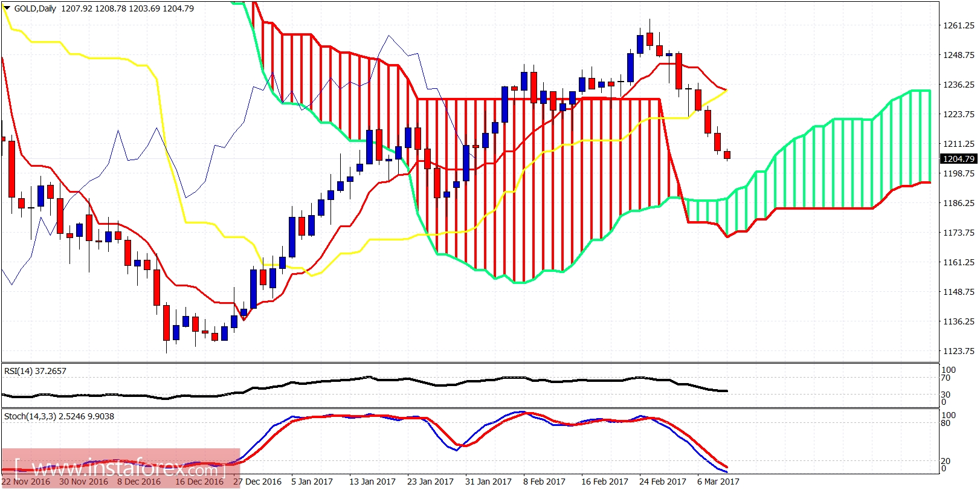Click the small triangle beside GOLD,Daily

point(7,8)
